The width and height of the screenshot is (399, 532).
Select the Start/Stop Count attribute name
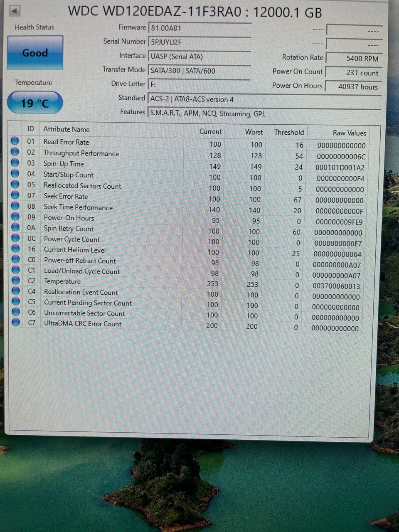69,175
